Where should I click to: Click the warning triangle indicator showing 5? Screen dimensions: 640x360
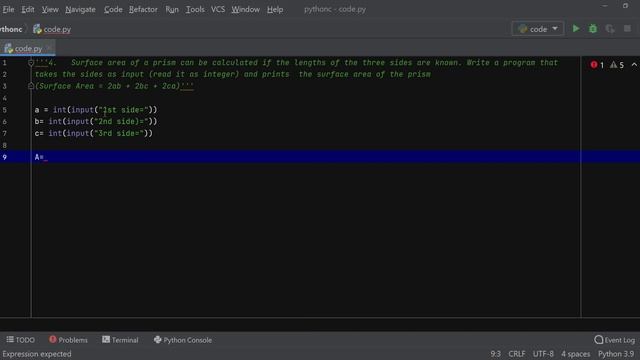click(x=617, y=65)
